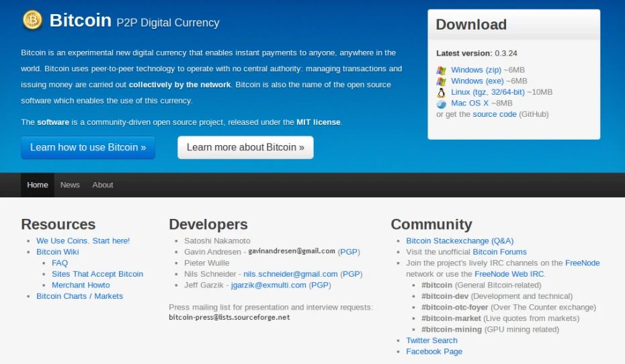
Task: Click Learn more about Bitcoin button
Action: click(x=245, y=147)
